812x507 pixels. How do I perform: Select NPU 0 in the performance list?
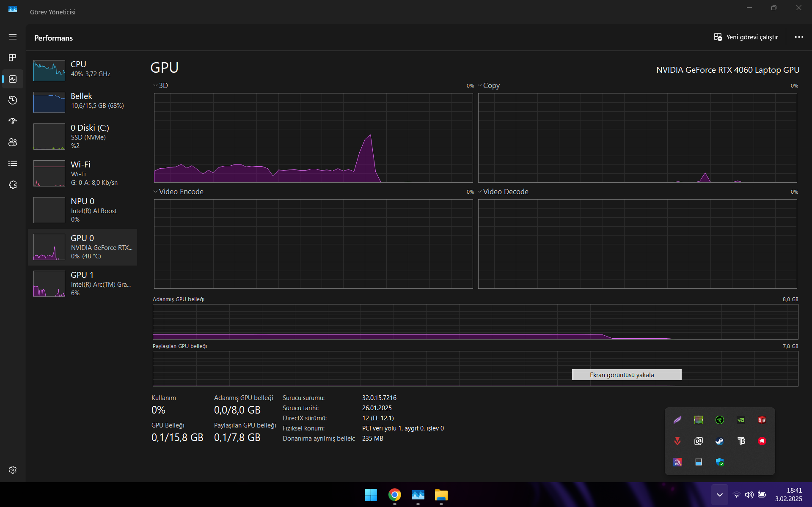click(x=83, y=210)
